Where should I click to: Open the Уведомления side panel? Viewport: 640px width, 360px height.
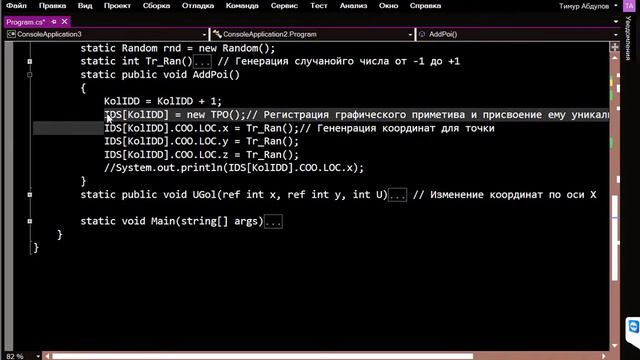(629, 39)
